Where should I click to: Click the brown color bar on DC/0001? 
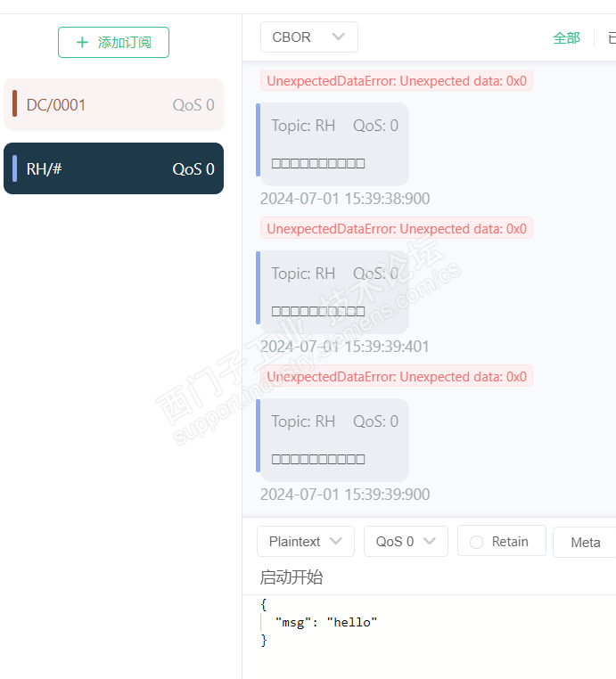click(15, 103)
